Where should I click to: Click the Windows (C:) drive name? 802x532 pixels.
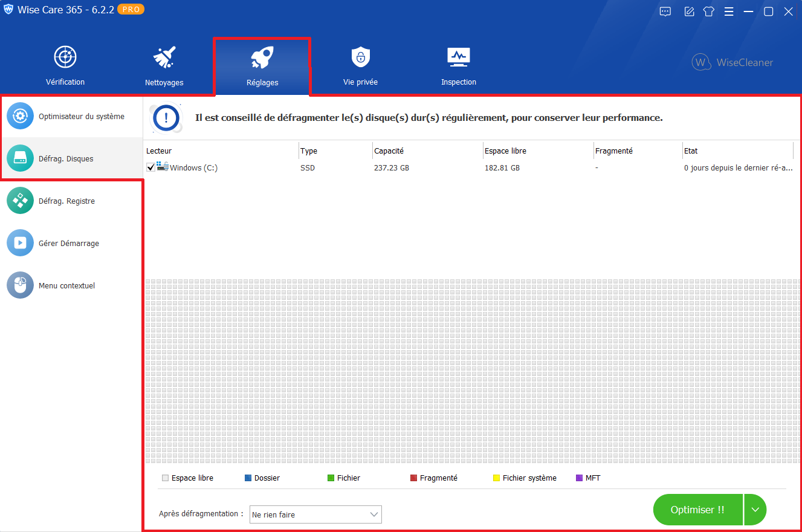pyautogui.click(x=194, y=167)
